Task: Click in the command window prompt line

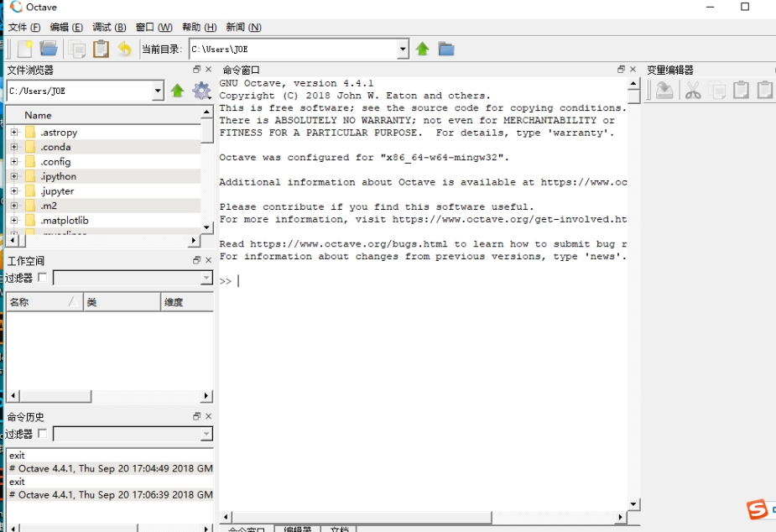Action: point(423,281)
